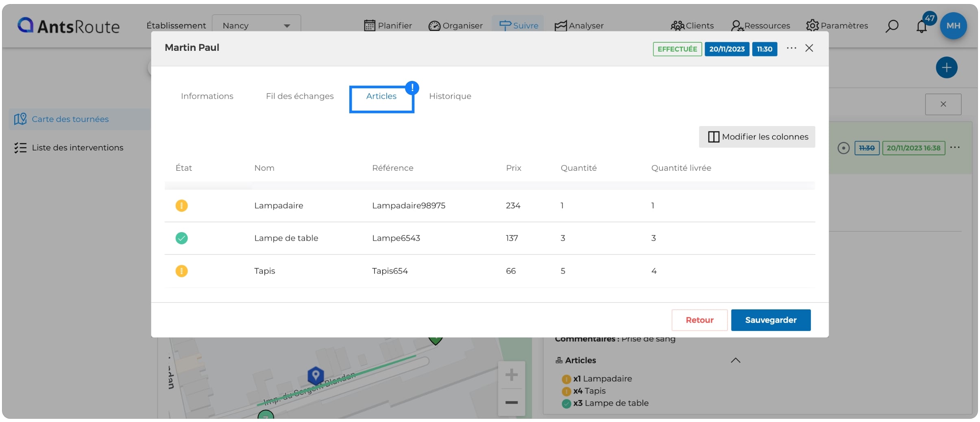Image resolution: width=980 pixels, height=422 pixels.
Task: Click the search magnifier icon
Action: coord(892,26)
